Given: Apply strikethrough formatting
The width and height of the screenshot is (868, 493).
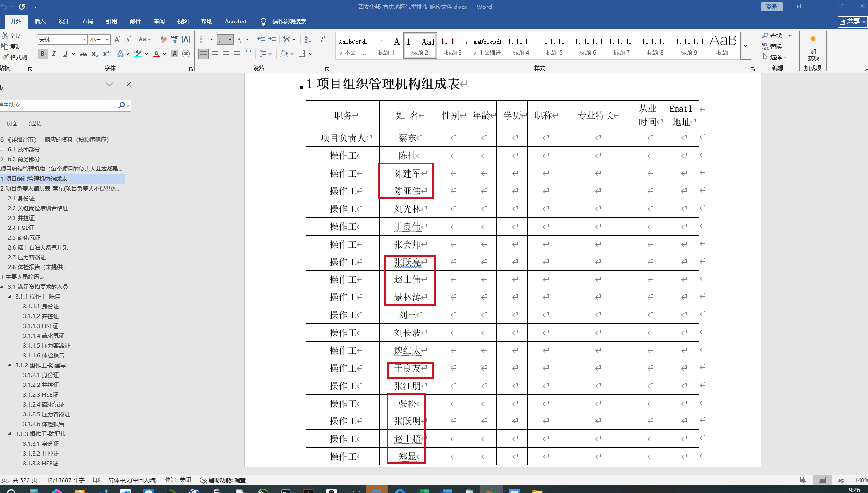Looking at the screenshot, I should coord(84,54).
